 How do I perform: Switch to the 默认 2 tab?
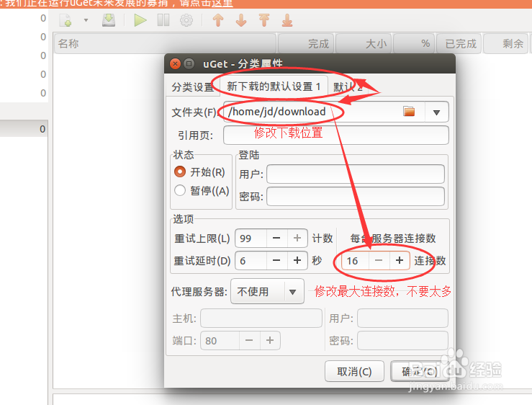pos(348,87)
